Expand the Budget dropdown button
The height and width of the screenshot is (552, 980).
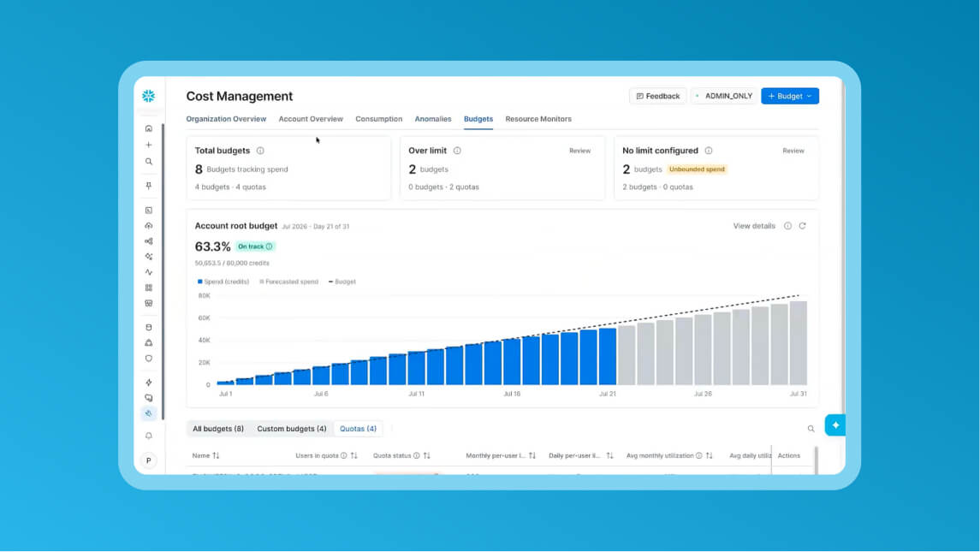[x=790, y=96]
